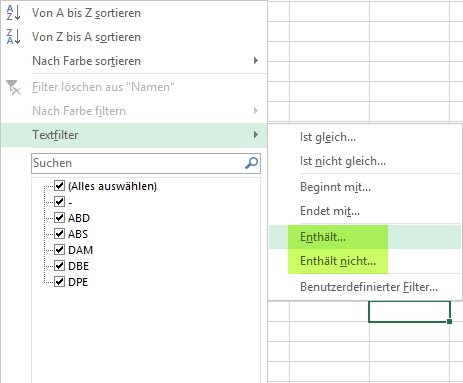The height and width of the screenshot is (383, 463).
Task: Click the magnifier icon in search box
Action: click(251, 163)
